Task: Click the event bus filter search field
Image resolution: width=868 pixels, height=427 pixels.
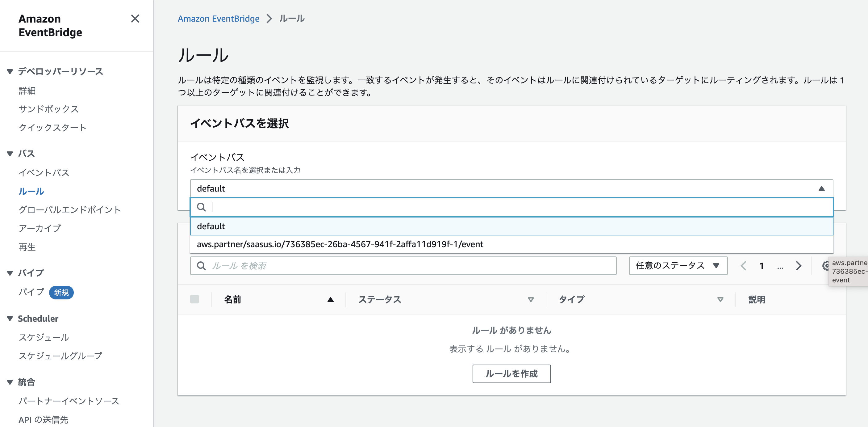Action: (x=511, y=207)
